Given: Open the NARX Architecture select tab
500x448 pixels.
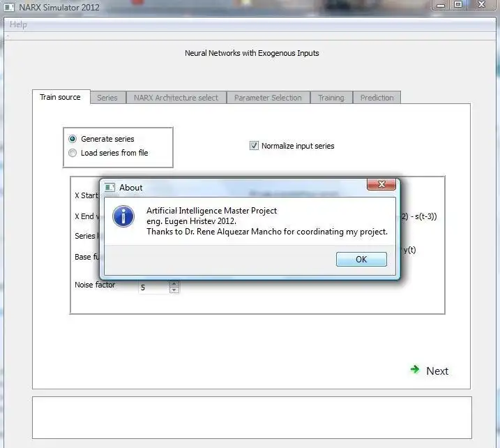Looking at the screenshot, I should pyautogui.click(x=176, y=98).
